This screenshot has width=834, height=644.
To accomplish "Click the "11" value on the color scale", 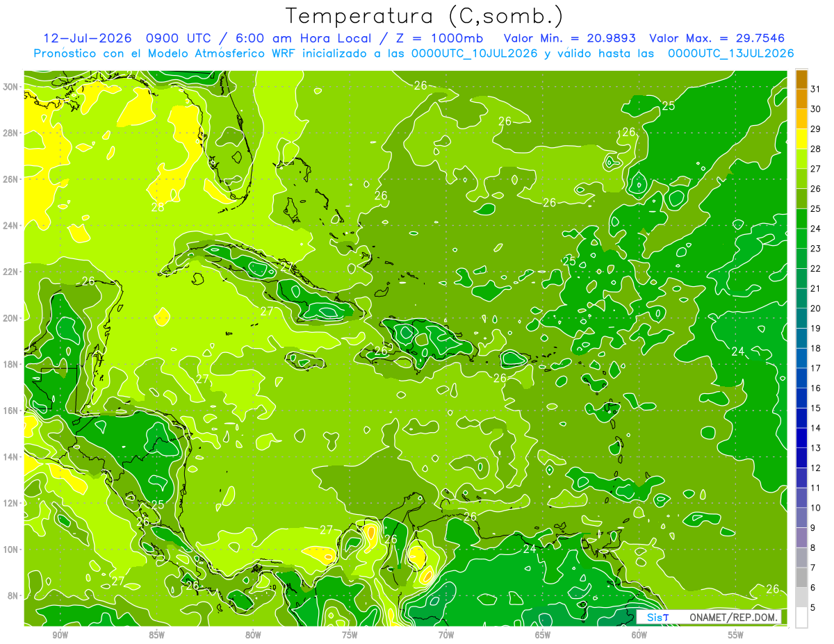I will pyautogui.click(x=816, y=488).
